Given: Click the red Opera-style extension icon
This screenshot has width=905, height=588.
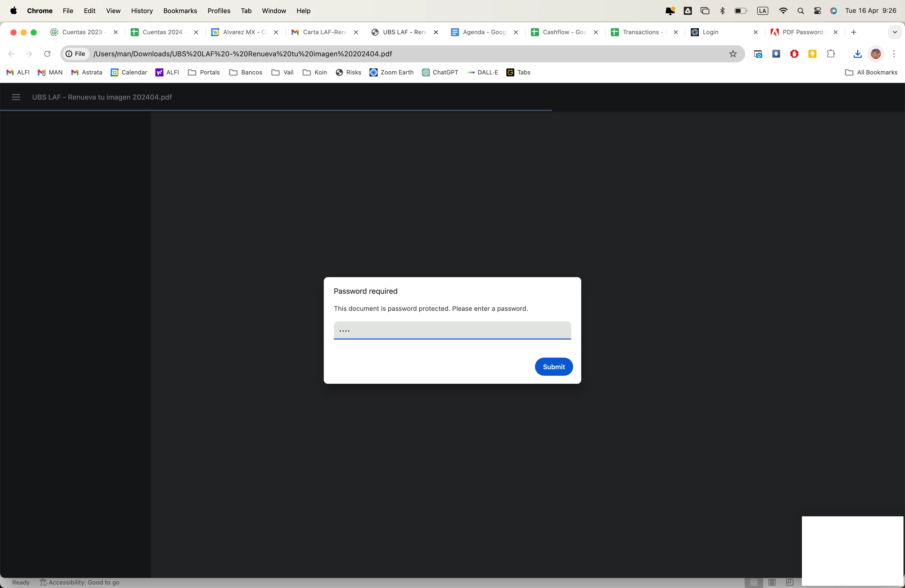Looking at the screenshot, I should tap(794, 54).
